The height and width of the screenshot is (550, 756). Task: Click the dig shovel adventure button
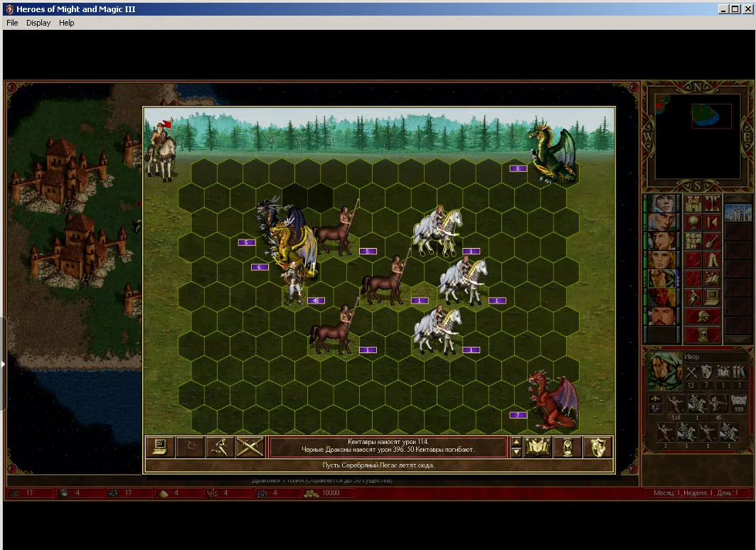712,242
